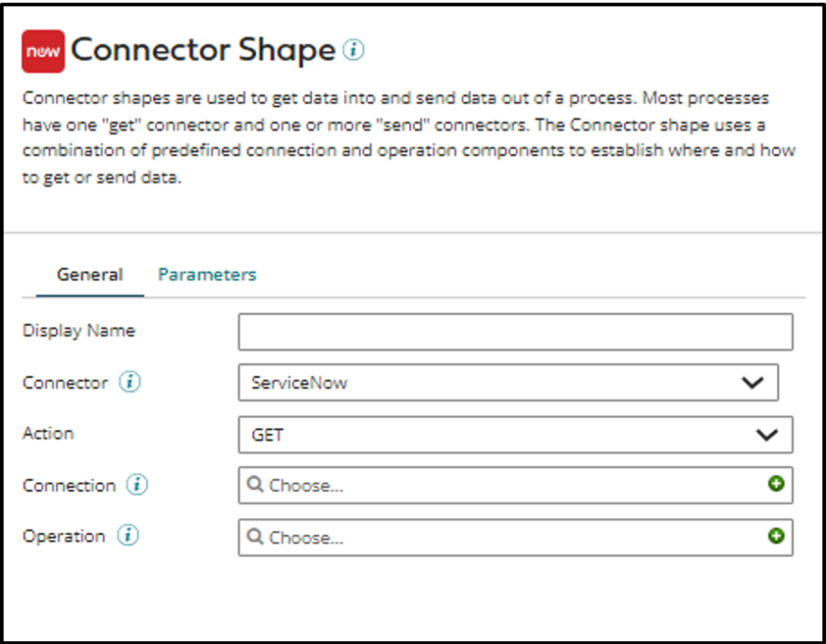
Task: Switch to the Parameters tab
Action: (x=206, y=274)
